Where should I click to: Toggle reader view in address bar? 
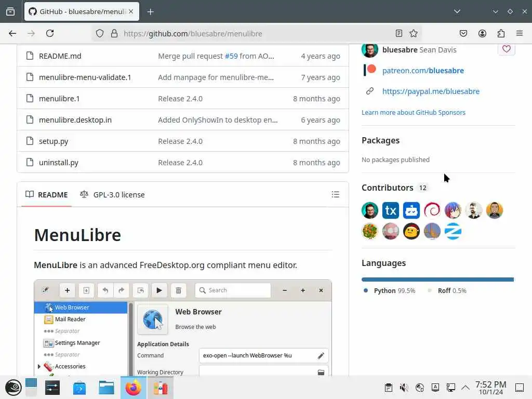[x=398, y=33]
